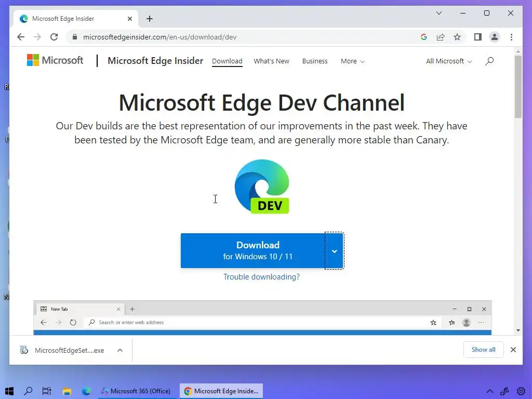Click Download for Windows 10 / 11
This screenshot has height=399, width=532.
click(x=253, y=250)
